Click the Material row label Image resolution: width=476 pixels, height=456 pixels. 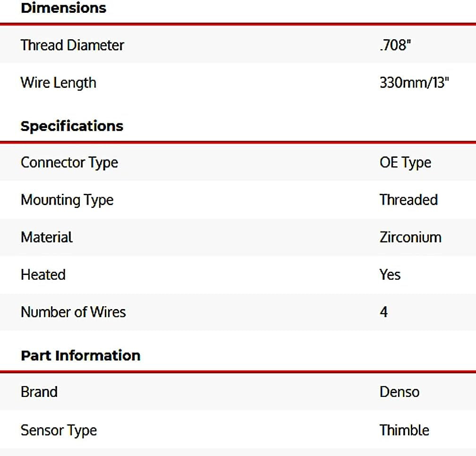[x=47, y=237]
